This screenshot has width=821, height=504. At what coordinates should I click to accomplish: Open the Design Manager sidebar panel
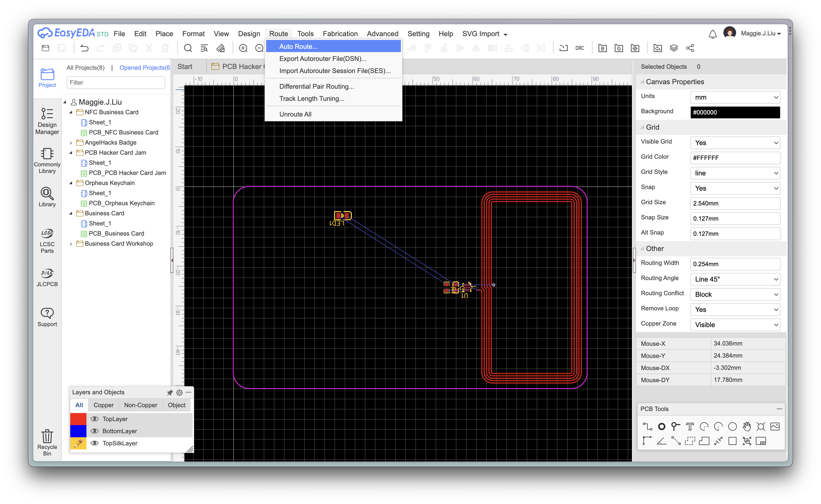click(47, 121)
